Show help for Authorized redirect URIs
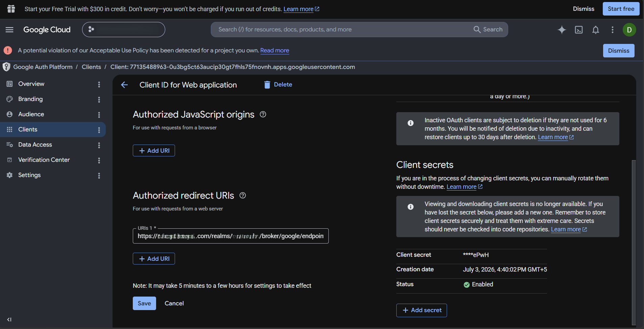644x329 pixels. click(x=243, y=196)
